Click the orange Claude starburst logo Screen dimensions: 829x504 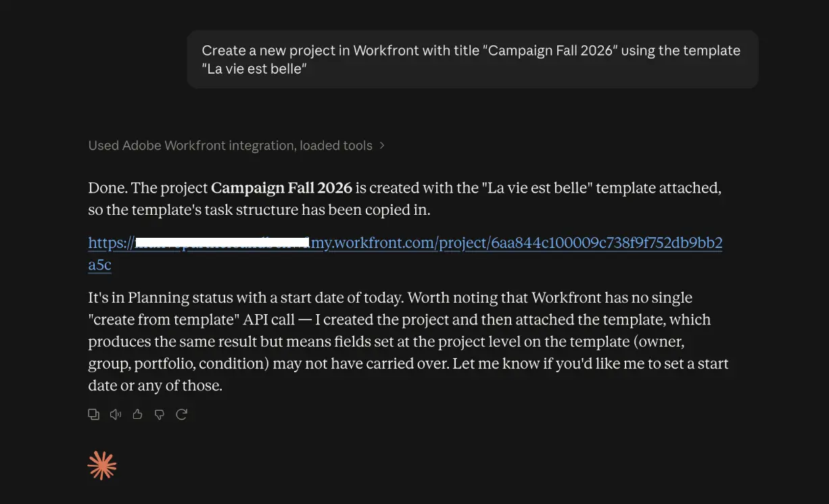pyautogui.click(x=102, y=465)
